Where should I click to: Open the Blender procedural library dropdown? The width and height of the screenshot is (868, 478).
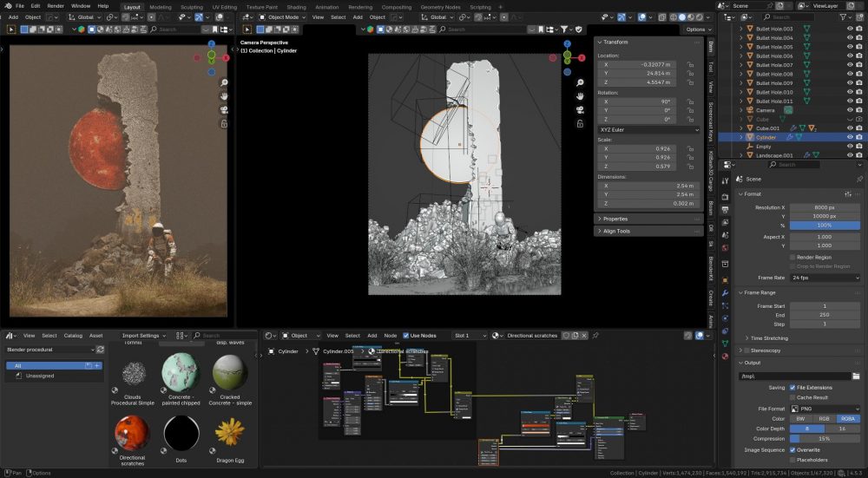(x=49, y=350)
